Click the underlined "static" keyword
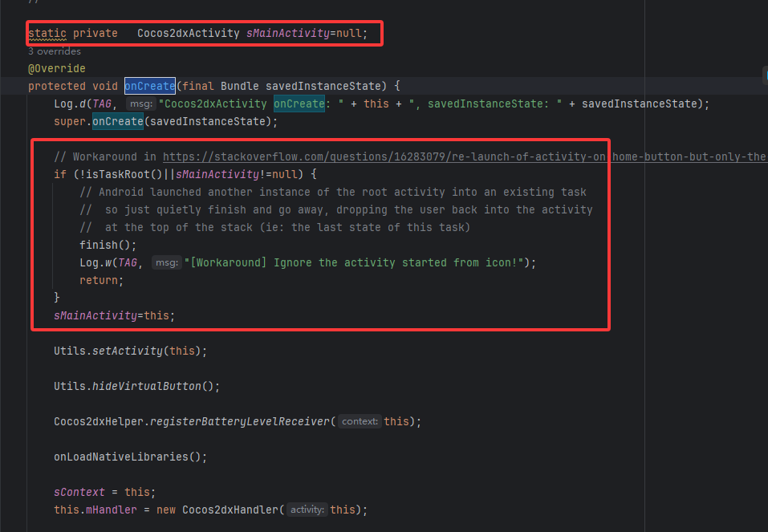The image size is (768, 532). pos(47,34)
